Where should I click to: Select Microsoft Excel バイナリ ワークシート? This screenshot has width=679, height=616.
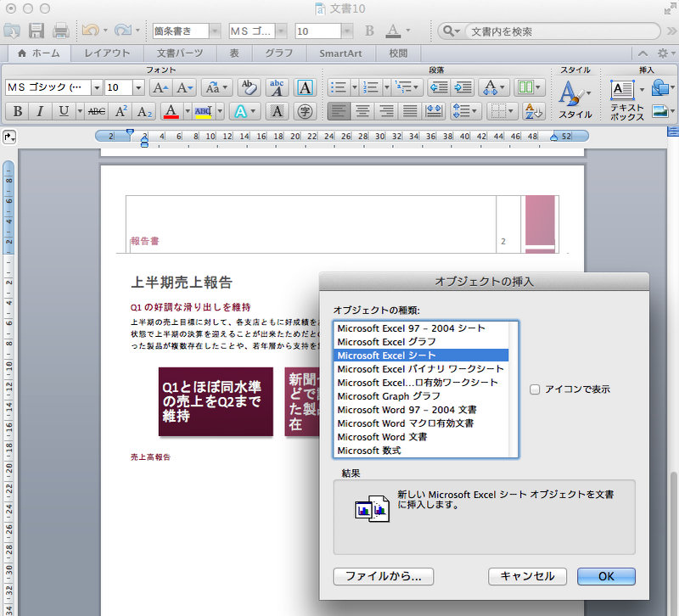421,369
